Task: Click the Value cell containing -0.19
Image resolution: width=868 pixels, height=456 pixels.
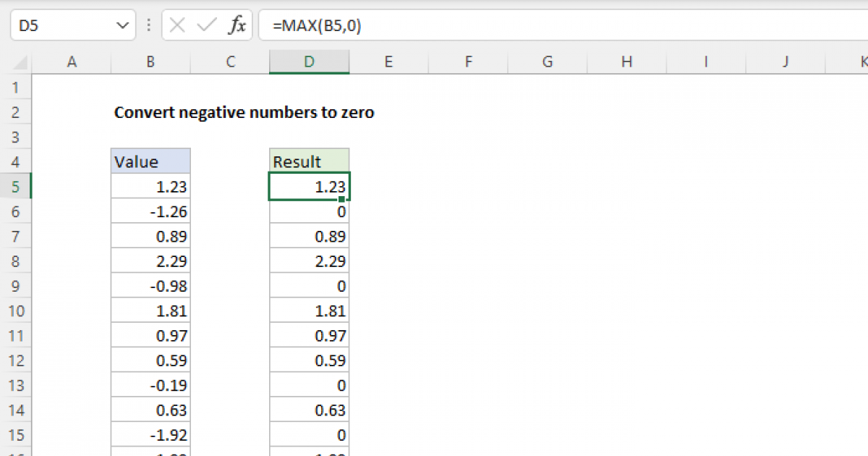Action: (x=150, y=386)
